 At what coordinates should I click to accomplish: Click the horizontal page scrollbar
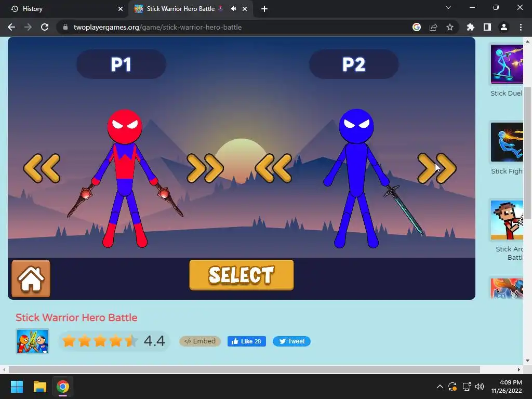point(244,369)
